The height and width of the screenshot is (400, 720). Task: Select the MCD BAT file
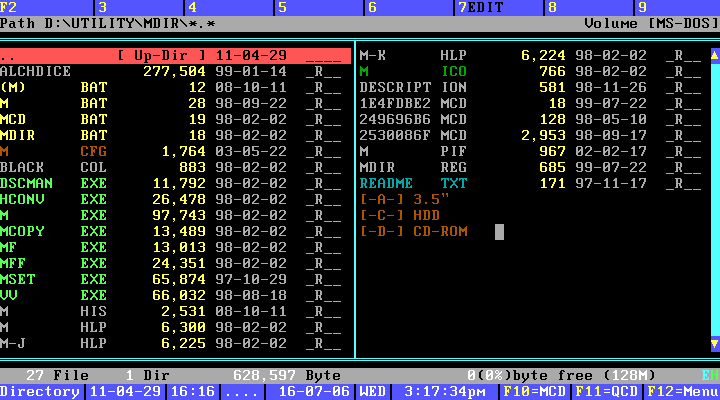175,119
